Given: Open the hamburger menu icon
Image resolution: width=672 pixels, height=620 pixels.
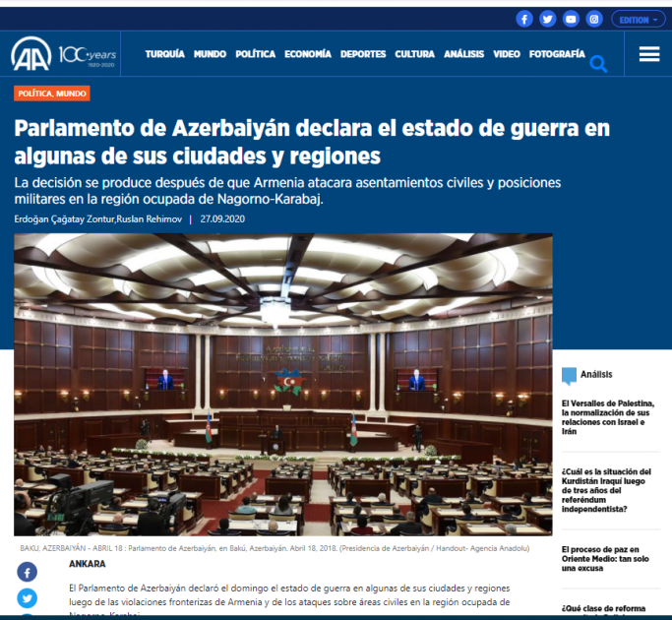Looking at the screenshot, I should click(x=649, y=54).
